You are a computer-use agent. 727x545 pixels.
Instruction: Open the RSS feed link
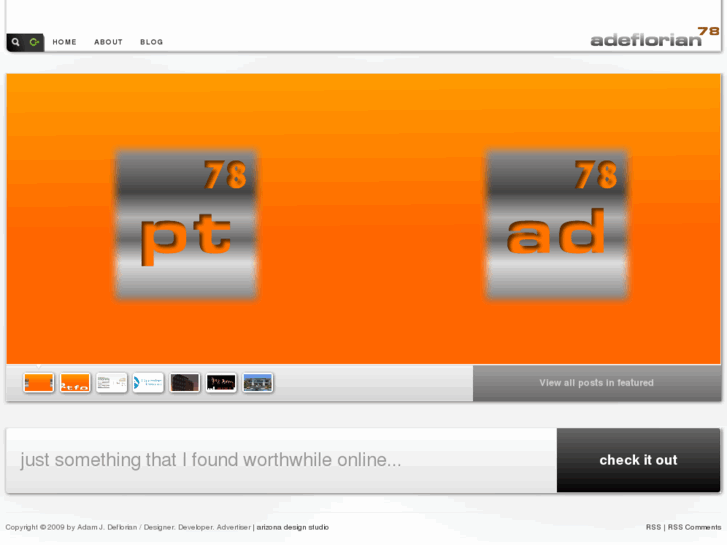click(x=653, y=527)
